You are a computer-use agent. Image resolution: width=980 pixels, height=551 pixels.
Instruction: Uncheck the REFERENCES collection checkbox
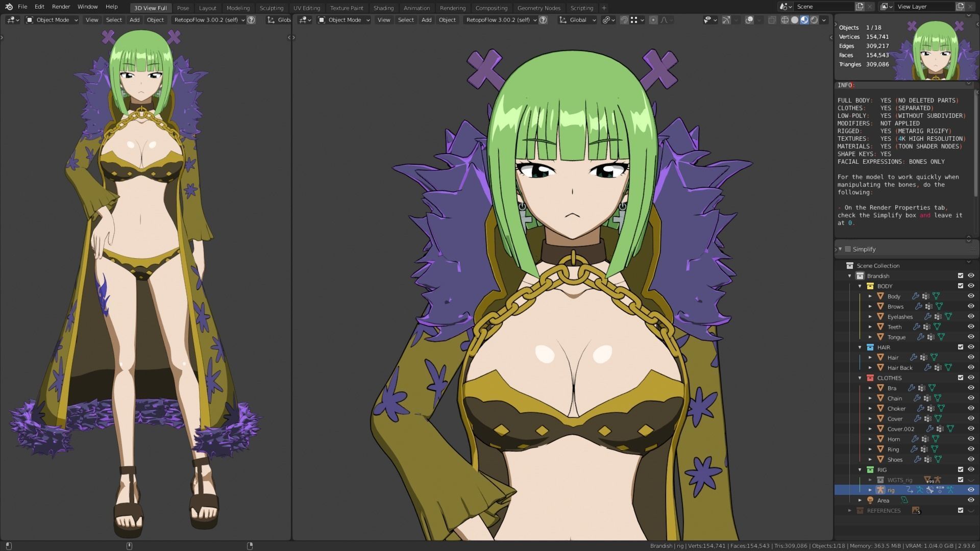[961, 510]
